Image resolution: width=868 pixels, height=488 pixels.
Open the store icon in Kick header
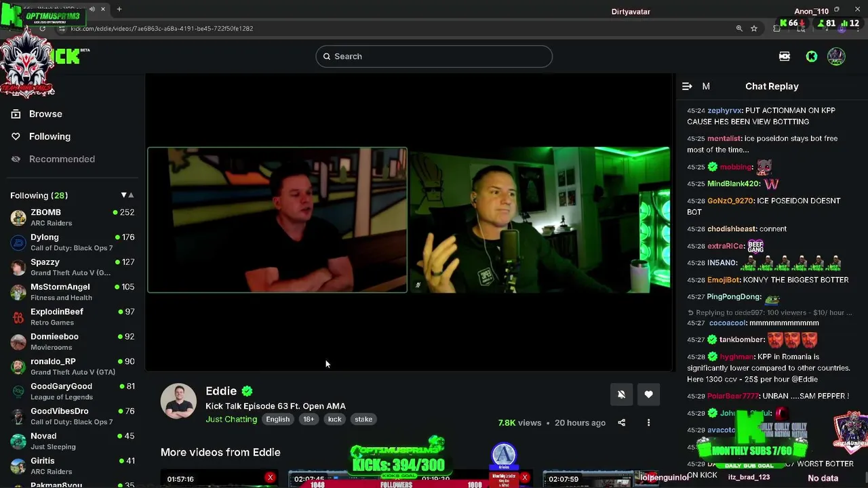(785, 56)
